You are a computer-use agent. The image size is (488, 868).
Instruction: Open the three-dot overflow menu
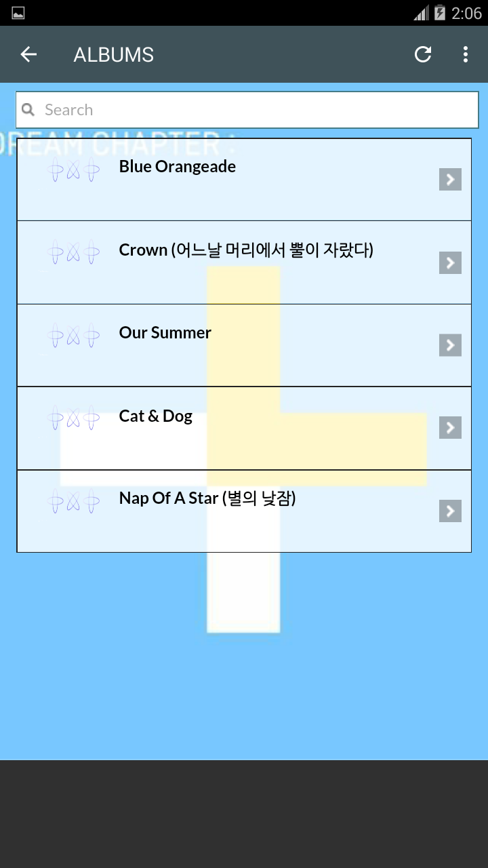pyautogui.click(x=465, y=54)
